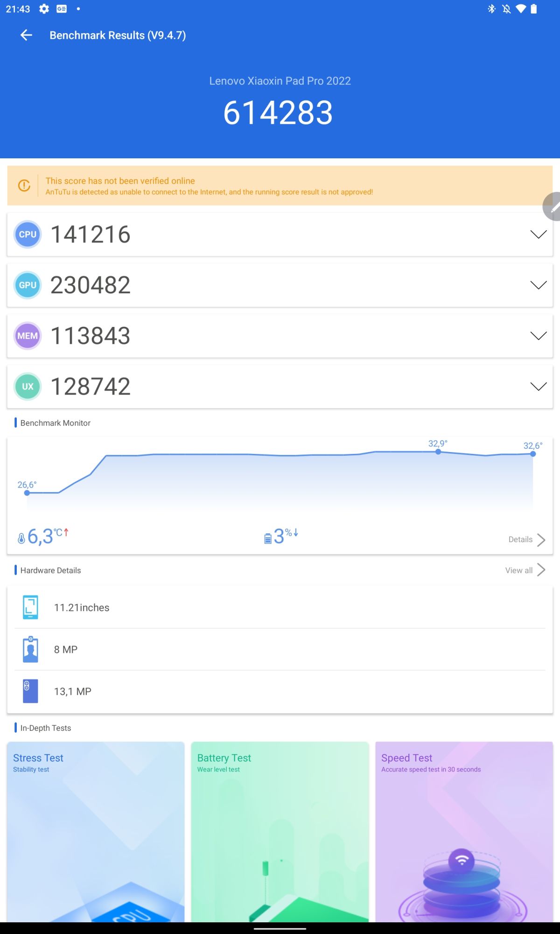Tap the total score 614283
The height and width of the screenshot is (934, 560).
[x=278, y=113]
